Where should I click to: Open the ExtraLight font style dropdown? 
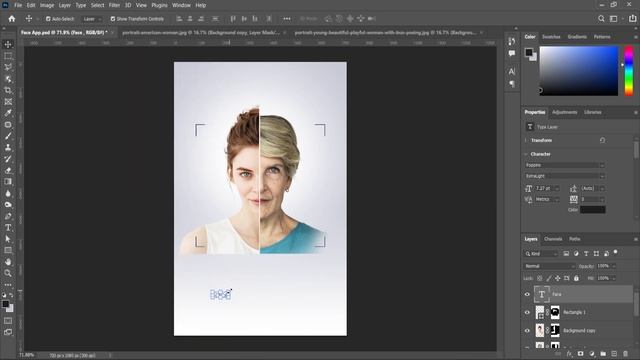[x=564, y=176]
